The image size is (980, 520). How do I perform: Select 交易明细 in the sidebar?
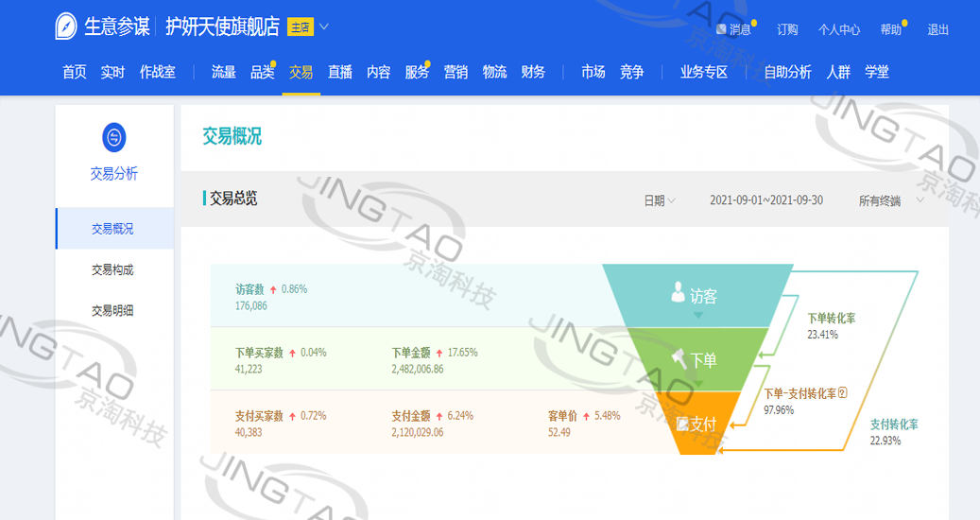click(112, 310)
